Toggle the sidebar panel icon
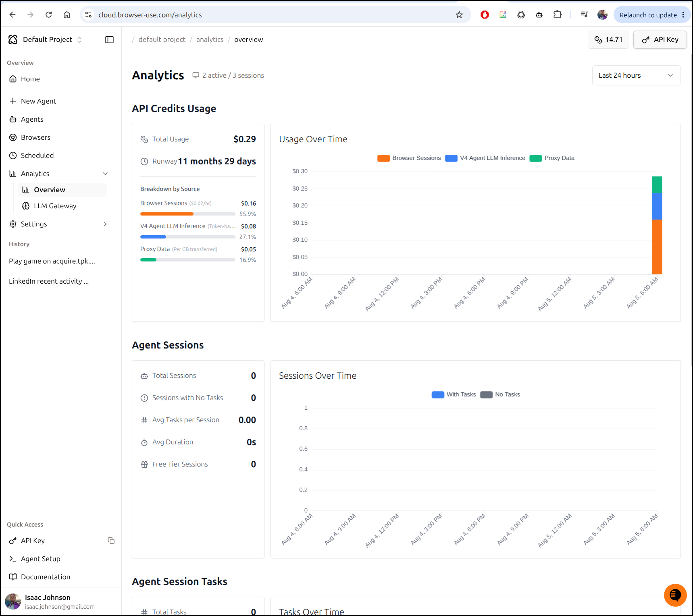This screenshot has width=693, height=616. point(109,39)
